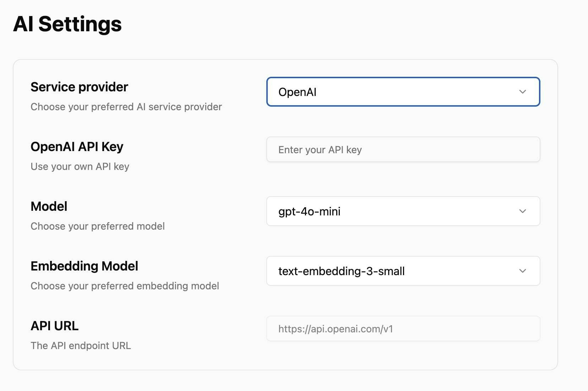Click the "Use your own API key" hint
588x391 pixels.
pyautogui.click(x=80, y=167)
